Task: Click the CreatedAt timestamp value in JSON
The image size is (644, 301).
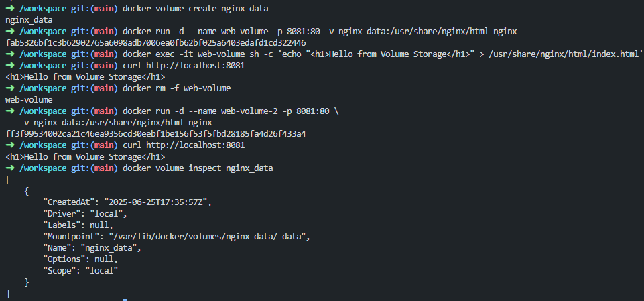Action: tap(157, 202)
